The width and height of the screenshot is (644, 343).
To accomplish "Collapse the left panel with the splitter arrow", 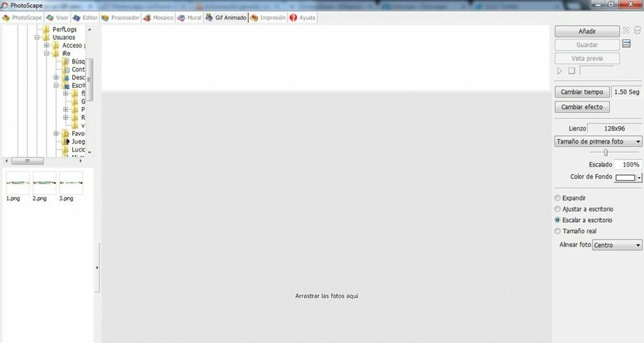I will pyautogui.click(x=97, y=268).
